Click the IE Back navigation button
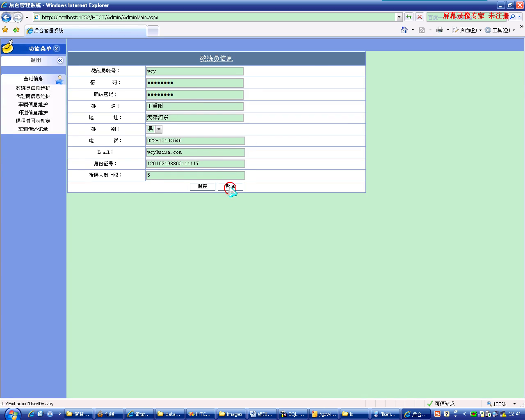 (x=6, y=17)
